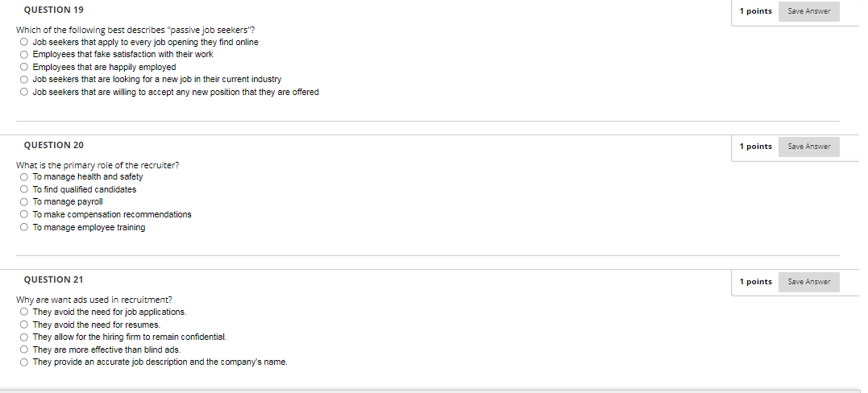The image size is (868, 393).
Task: Choose "To manage employee training" answer
Action: point(24,227)
